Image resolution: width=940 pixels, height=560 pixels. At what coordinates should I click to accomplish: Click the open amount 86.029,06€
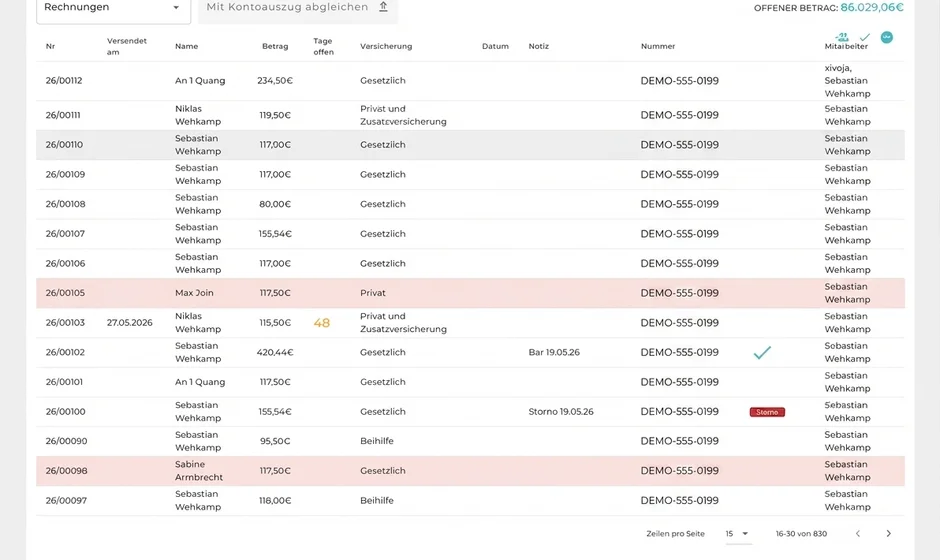point(872,7)
